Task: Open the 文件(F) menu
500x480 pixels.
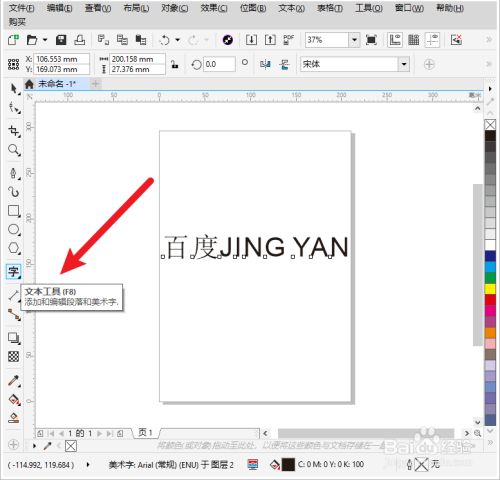Action: click(x=22, y=8)
